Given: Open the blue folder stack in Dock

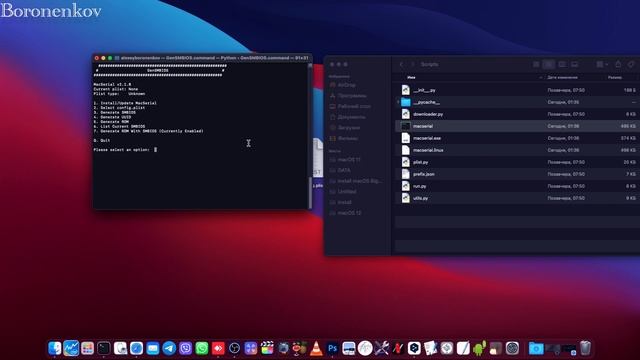Looking at the screenshot, I should (536, 348).
